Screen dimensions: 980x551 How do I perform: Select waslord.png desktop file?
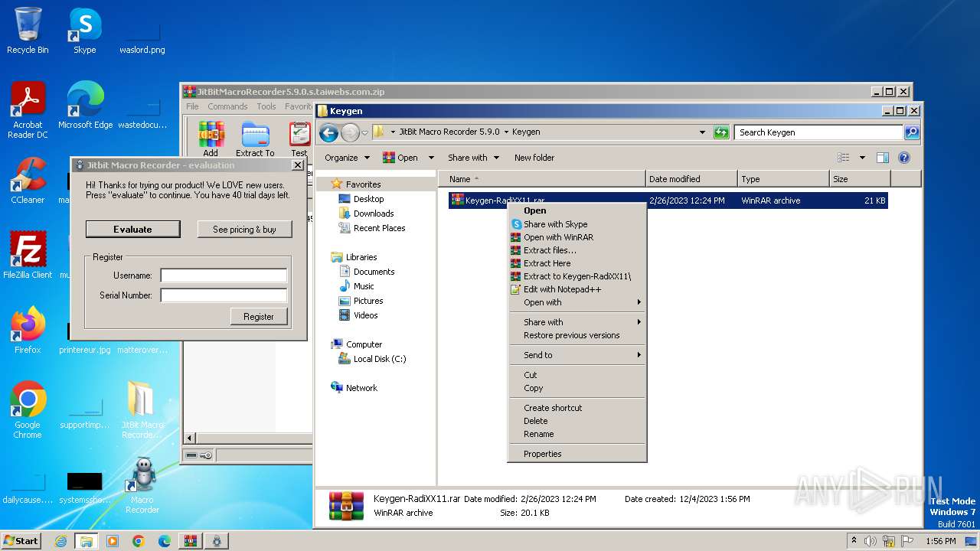pos(142,37)
